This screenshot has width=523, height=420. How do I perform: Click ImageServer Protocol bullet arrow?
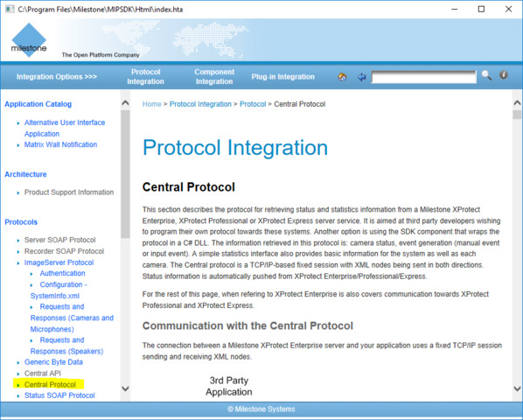coord(18,263)
